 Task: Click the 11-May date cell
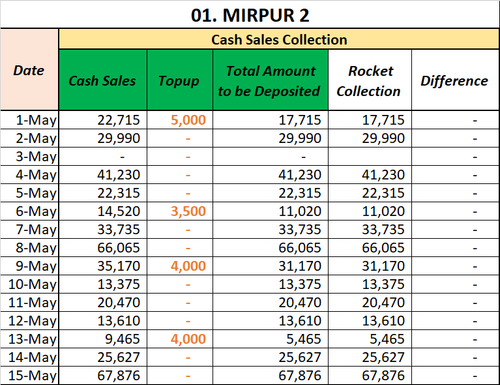[x=29, y=302]
